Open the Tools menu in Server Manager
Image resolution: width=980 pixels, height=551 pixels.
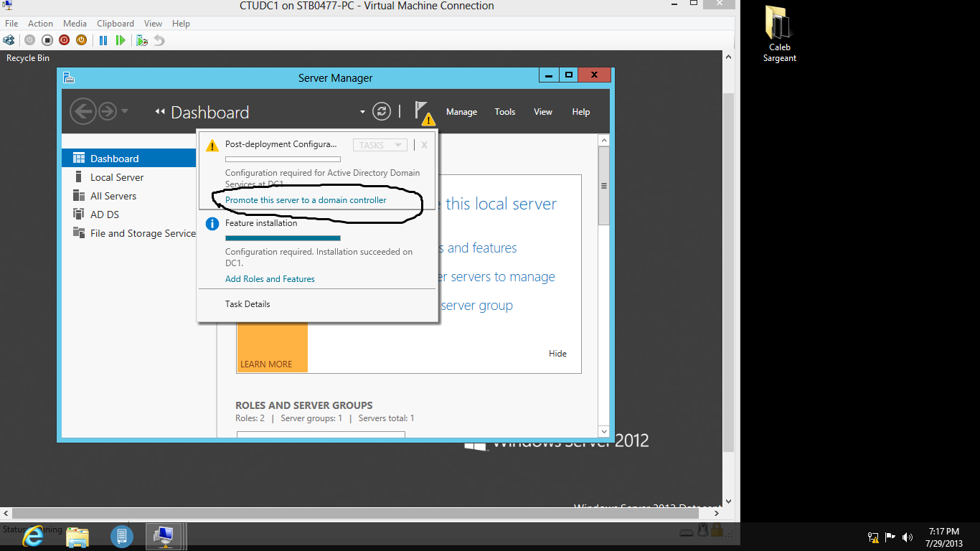tap(505, 112)
